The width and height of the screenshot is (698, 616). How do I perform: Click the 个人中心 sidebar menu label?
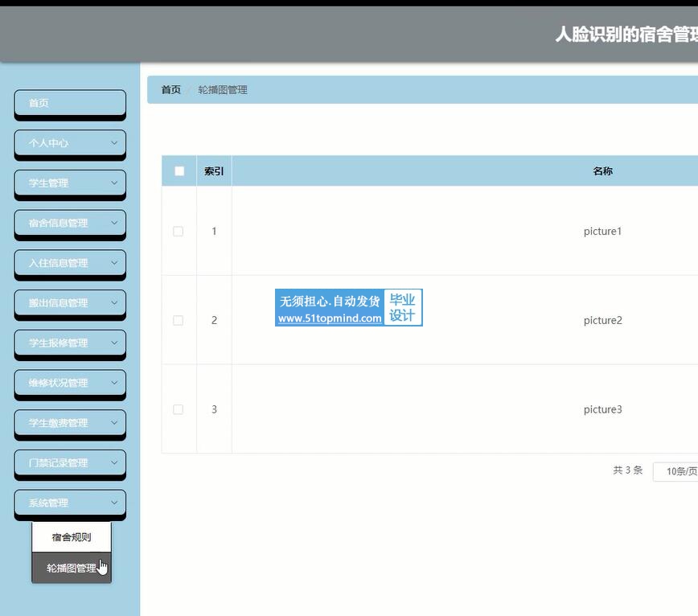[x=48, y=143]
